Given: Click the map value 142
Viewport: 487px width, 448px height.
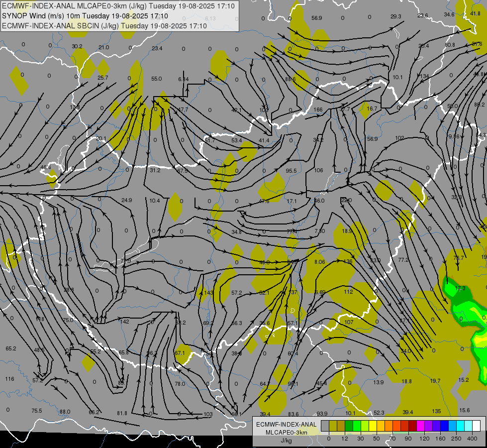Looking at the screenshot, I should [124, 322].
